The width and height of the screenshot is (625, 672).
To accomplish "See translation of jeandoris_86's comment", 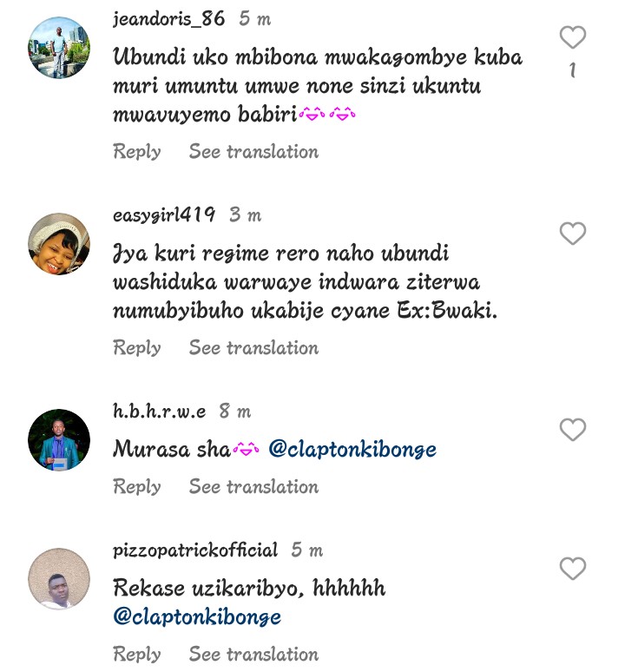I will tap(253, 152).
